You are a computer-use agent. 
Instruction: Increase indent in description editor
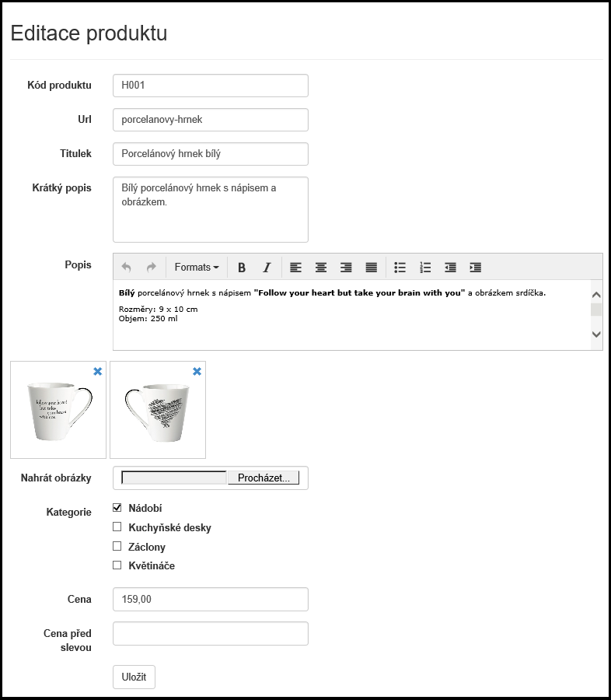point(476,267)
